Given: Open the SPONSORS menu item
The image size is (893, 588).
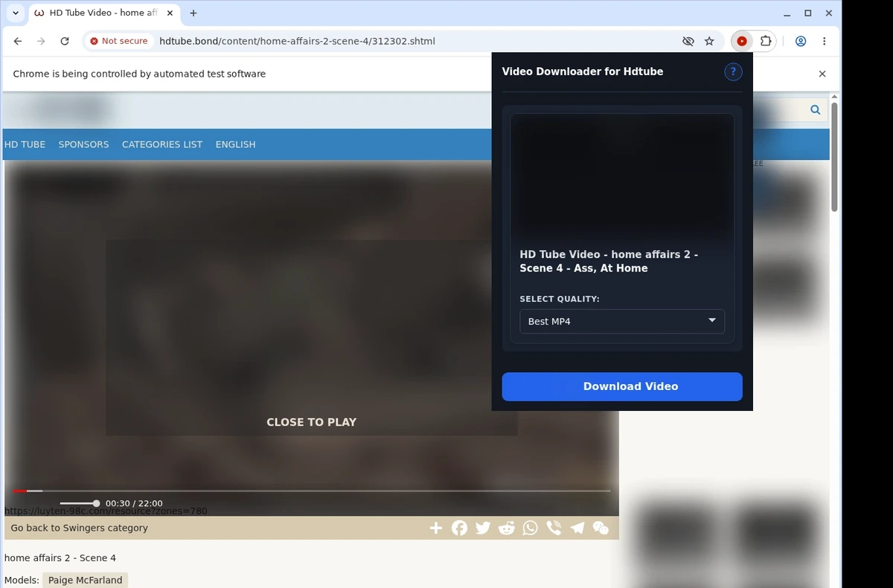Looking at the screenshot, I should pos(83,144).
